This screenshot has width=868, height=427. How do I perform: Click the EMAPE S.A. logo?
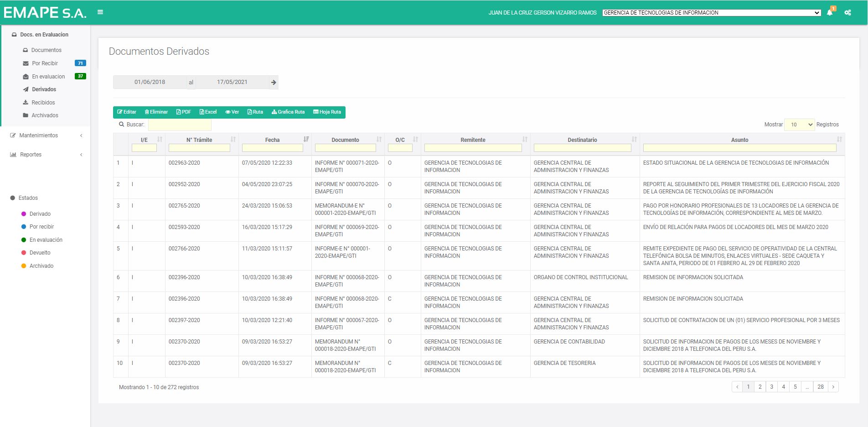coord(45,13)
